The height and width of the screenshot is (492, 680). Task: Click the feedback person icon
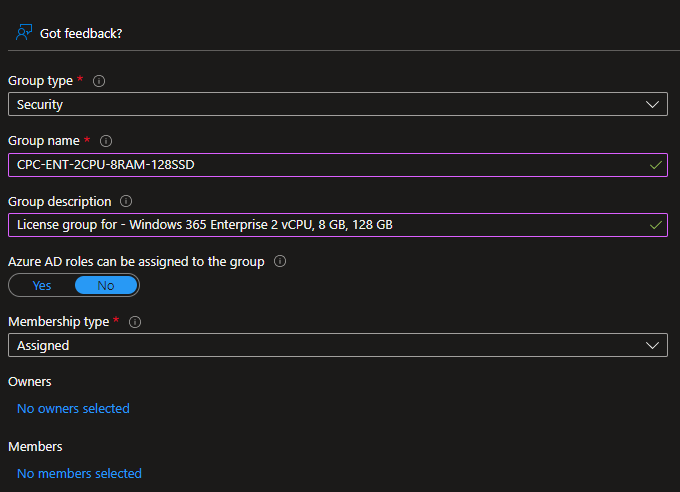[x=24, y=32]
